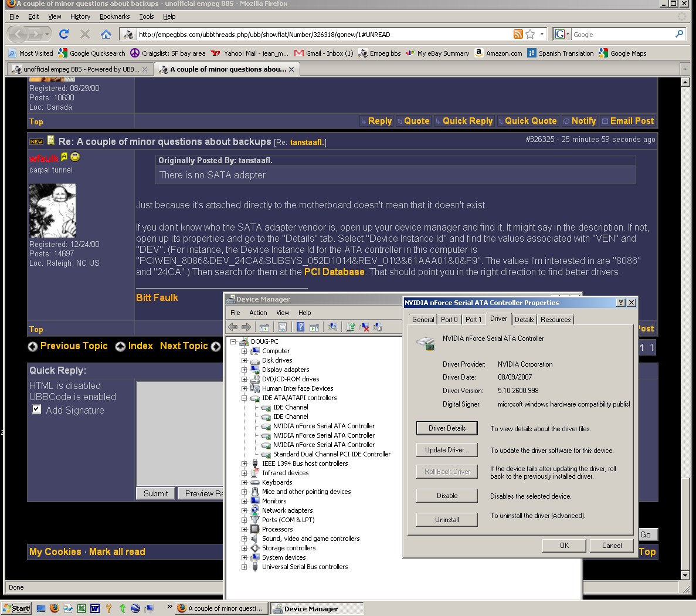Image resolution: width=696 pixels, height=616 pixels.
Task: Click OK in the Properties dialog
Action: 564,546
